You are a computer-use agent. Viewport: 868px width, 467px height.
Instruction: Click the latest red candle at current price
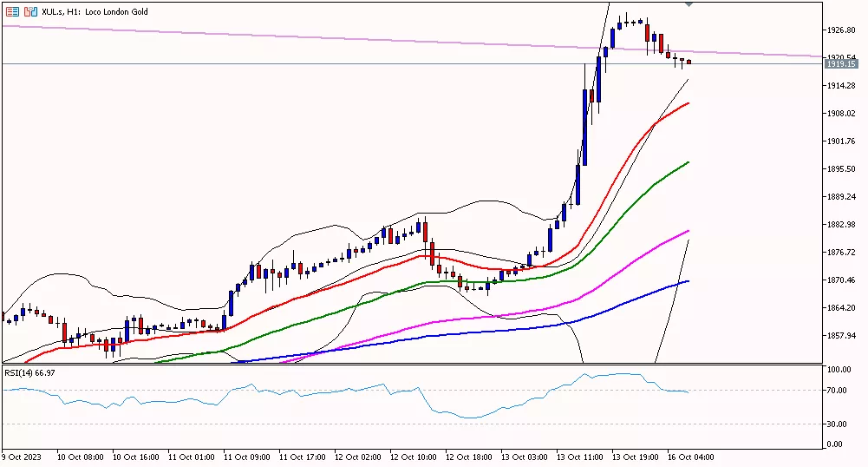pos(689,62)
